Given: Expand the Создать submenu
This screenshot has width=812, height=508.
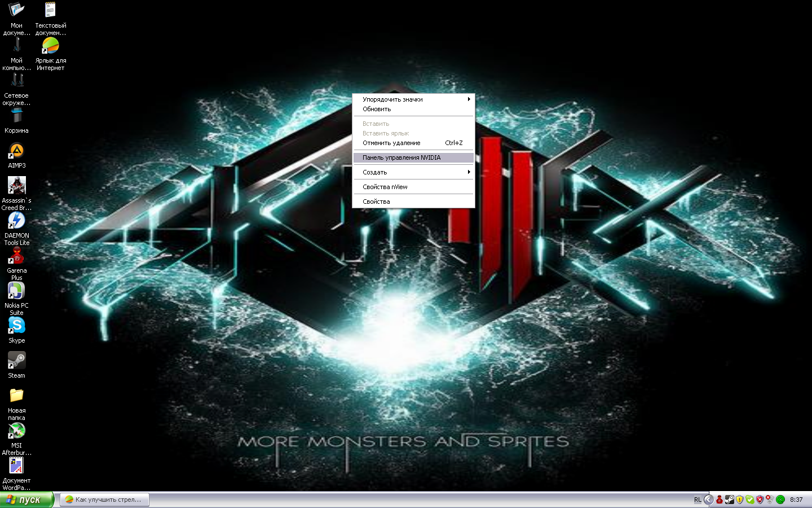Looking at the screenshot, I should [413, 172].
